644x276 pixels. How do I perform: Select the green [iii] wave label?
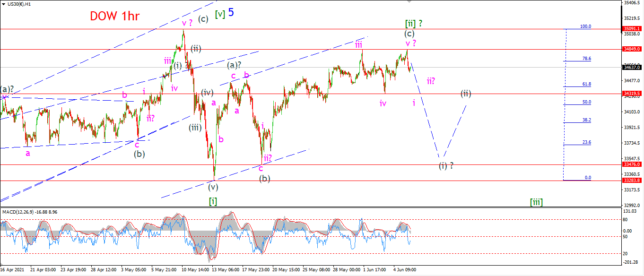point(536,202)
